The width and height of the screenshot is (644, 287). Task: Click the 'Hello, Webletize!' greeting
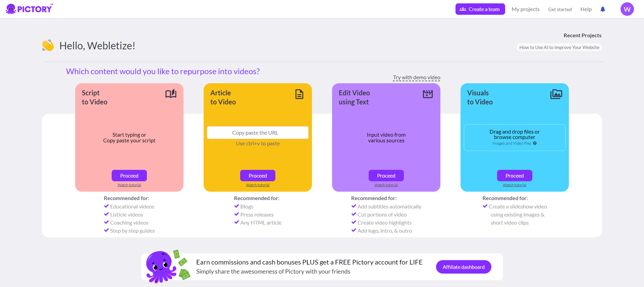pos(97,46)
